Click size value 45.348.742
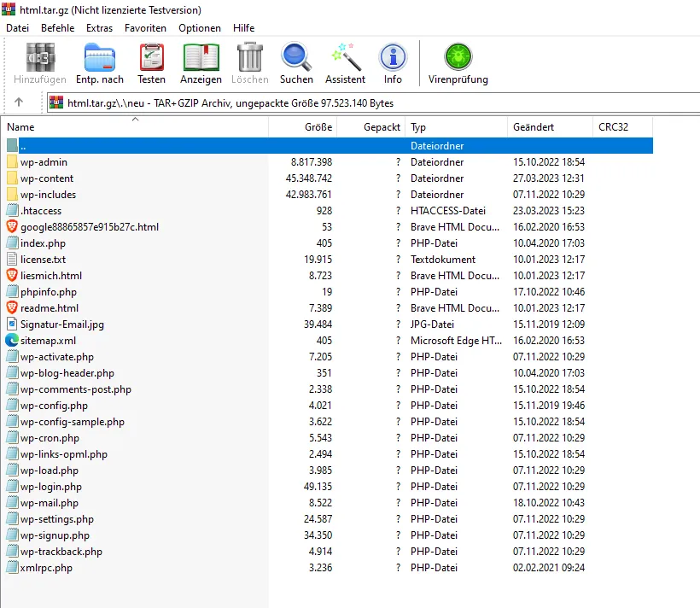700x608 pixels. click(309, 178)
